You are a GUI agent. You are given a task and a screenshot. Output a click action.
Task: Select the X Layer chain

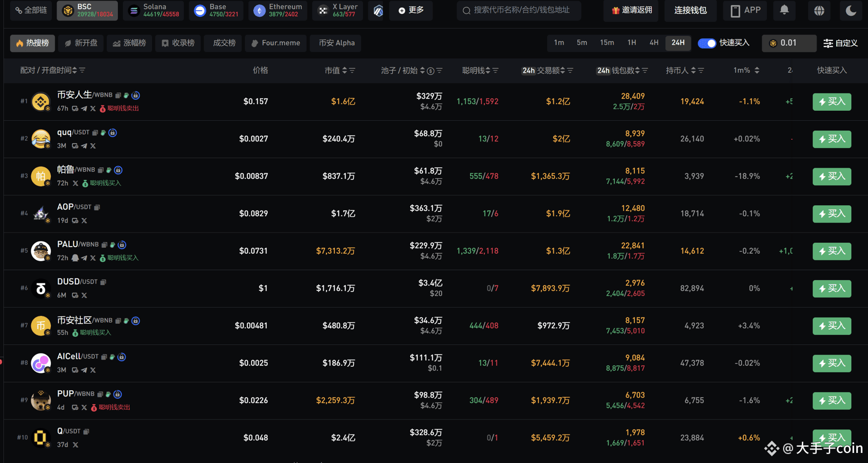click(x=338, y=11)
